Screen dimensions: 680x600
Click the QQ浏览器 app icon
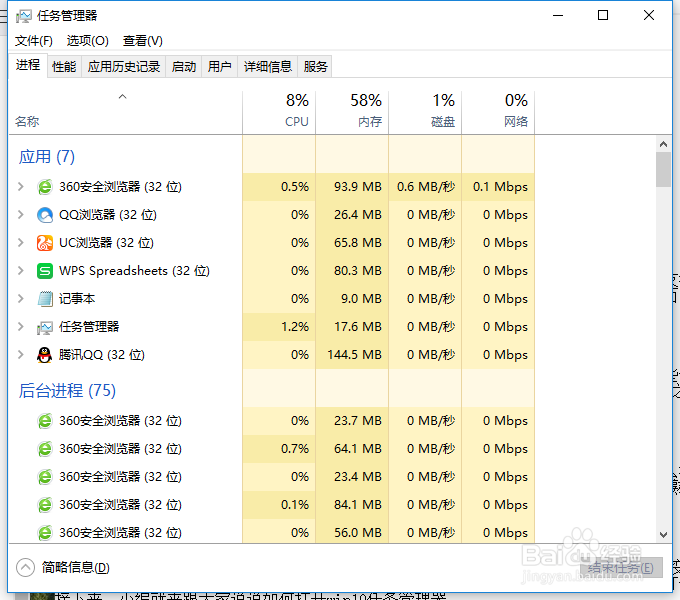coord(45,215)
